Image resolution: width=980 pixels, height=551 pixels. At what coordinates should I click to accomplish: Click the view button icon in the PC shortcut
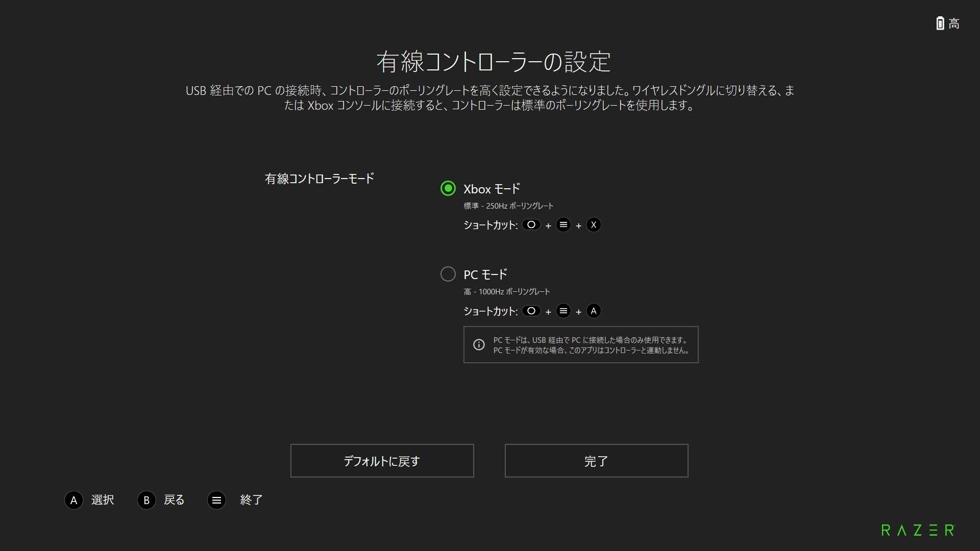(x=531, y=311)
